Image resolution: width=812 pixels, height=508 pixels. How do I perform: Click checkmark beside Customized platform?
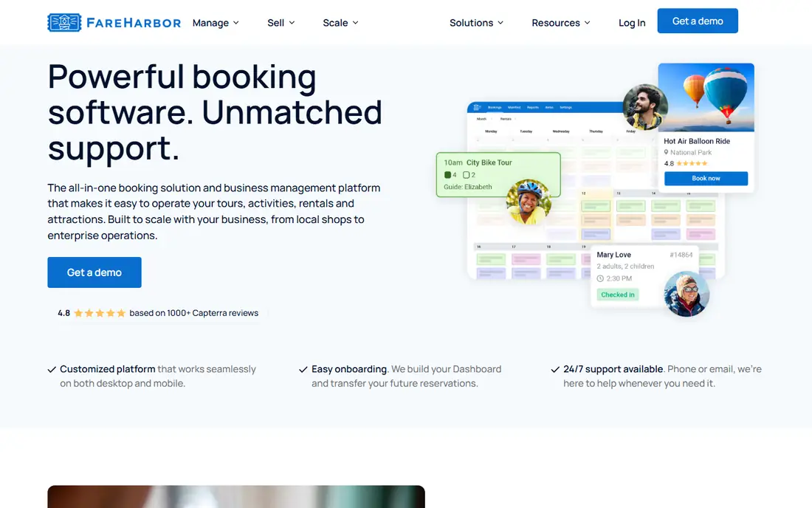52,369
